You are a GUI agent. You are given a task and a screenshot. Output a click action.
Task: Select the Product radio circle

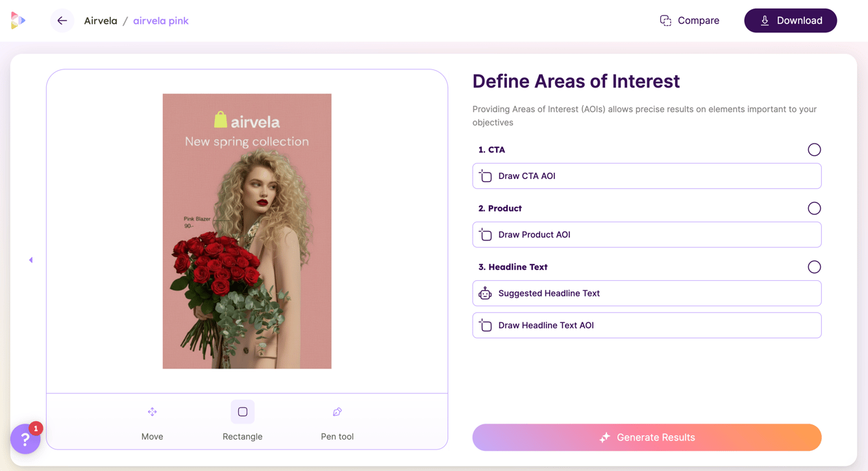(814, 208)
